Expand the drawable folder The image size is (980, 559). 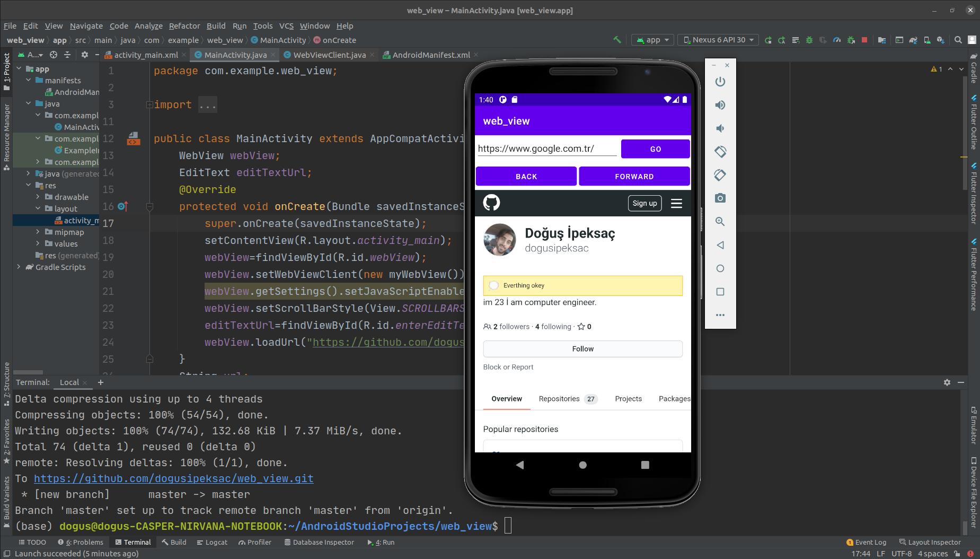point(38,197)
